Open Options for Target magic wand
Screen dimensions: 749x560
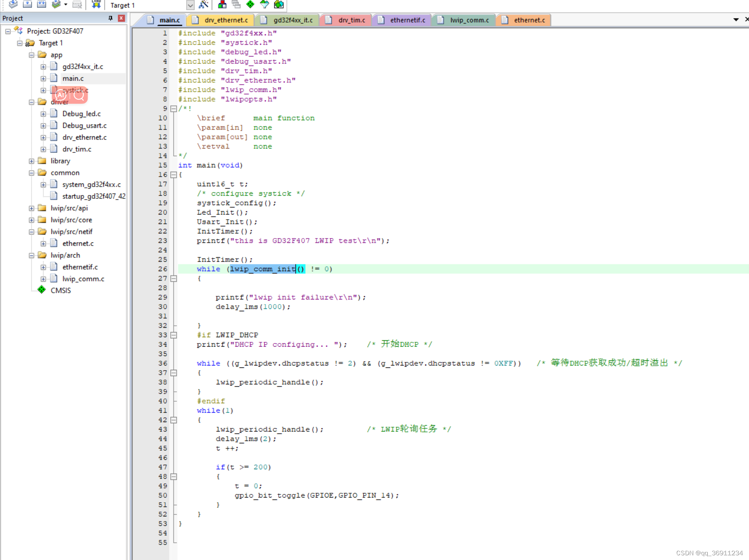point(204,5)
